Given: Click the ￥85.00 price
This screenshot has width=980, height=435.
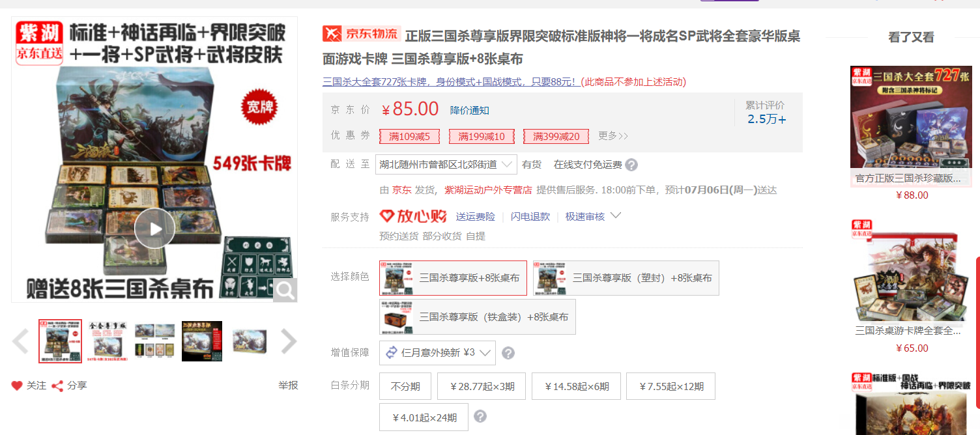Looking at the screenshot, I should [411, 109].
